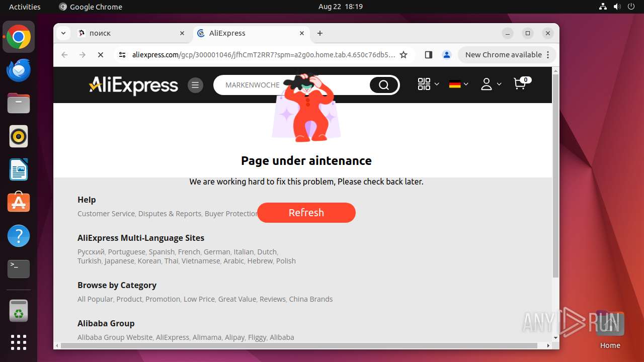Switch to the поиск tab

pos(132,33)
